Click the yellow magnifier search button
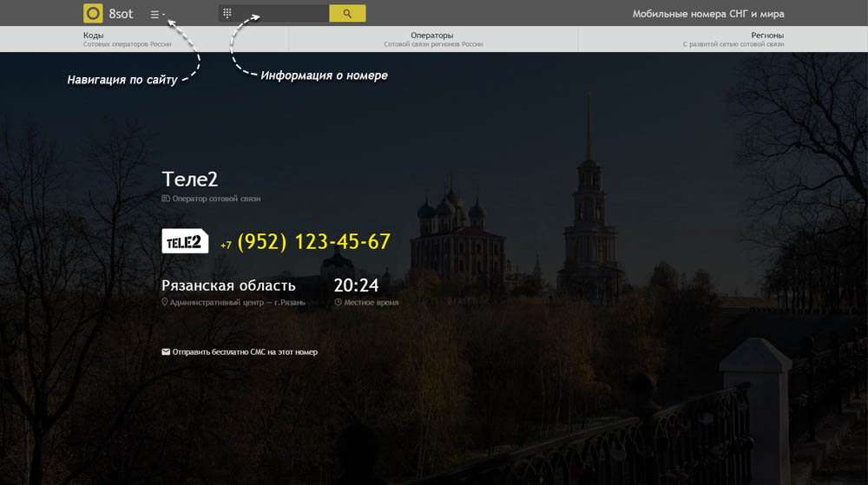 coord(347,13)
